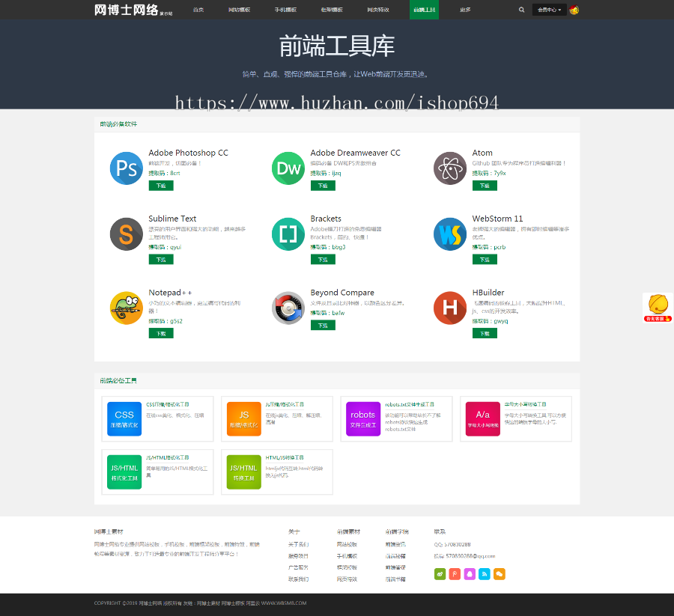The image size is (674, 616).
Task: Click the 下载 button under Brackets
Action: click(x=323, y=258)
